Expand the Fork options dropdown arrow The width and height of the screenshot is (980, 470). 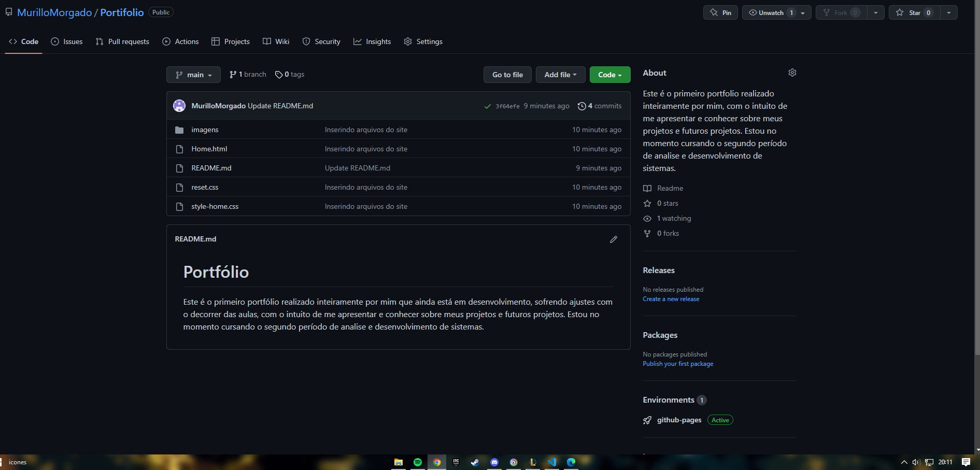(876, 12)
